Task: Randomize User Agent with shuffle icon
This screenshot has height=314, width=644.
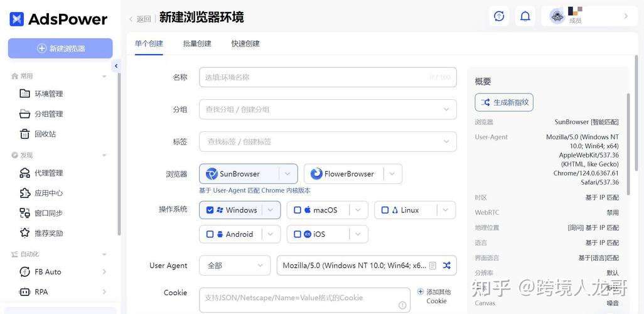Action: (447, 266)
